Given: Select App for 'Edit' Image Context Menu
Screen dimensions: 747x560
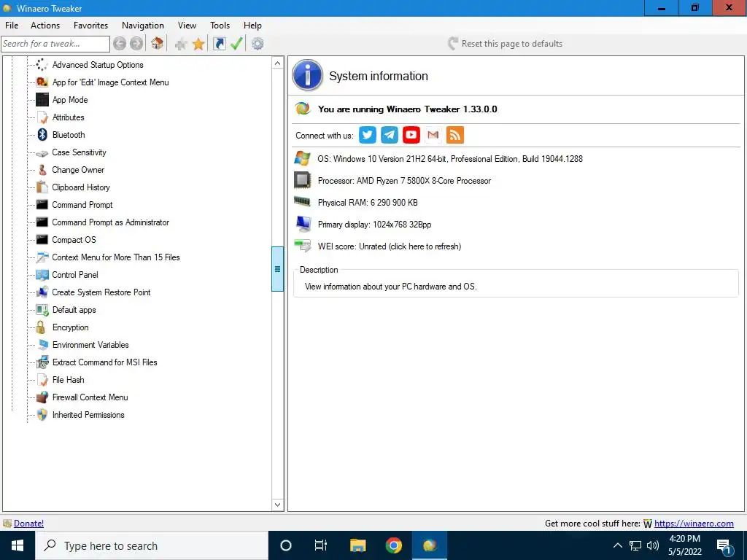Looking at the screenshot, I should (111, 82).
